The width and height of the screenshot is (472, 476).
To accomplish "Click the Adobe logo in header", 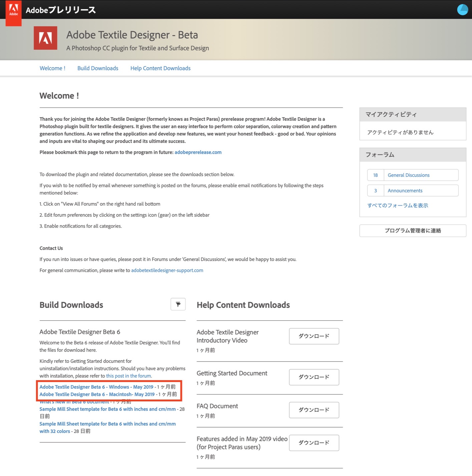I will click(x=13, y=13).
